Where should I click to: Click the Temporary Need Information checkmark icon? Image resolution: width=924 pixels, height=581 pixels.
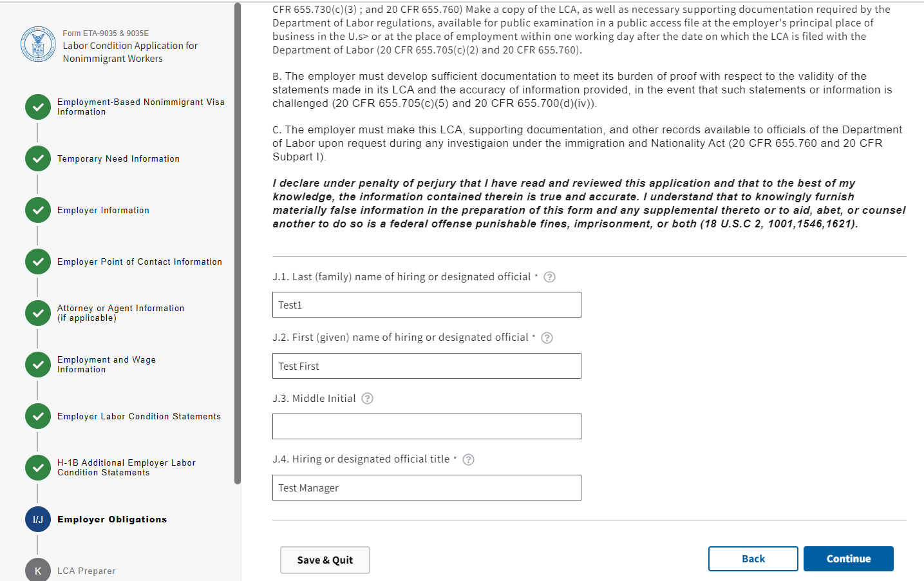click(x=38, y=158)
